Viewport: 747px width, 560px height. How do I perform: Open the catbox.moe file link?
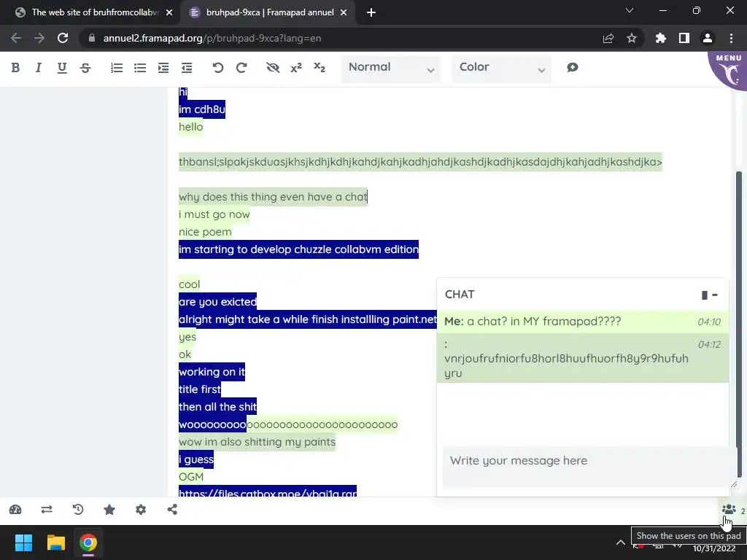268,492
